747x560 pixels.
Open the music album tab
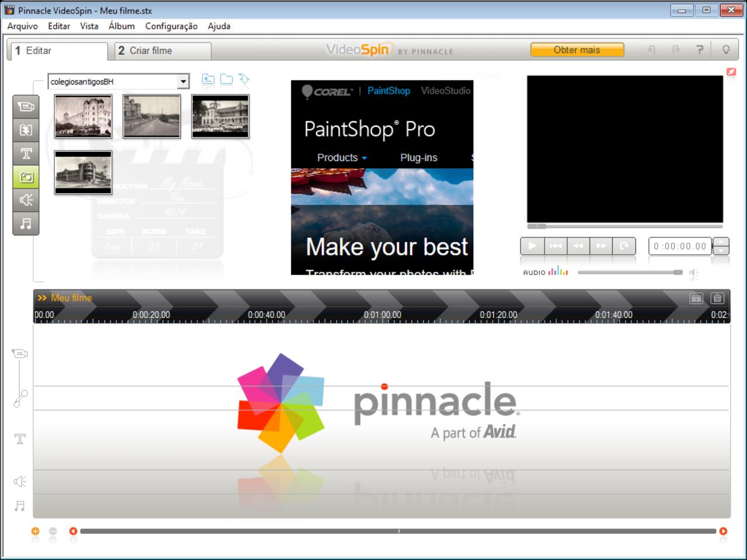(x=26, y=223)
